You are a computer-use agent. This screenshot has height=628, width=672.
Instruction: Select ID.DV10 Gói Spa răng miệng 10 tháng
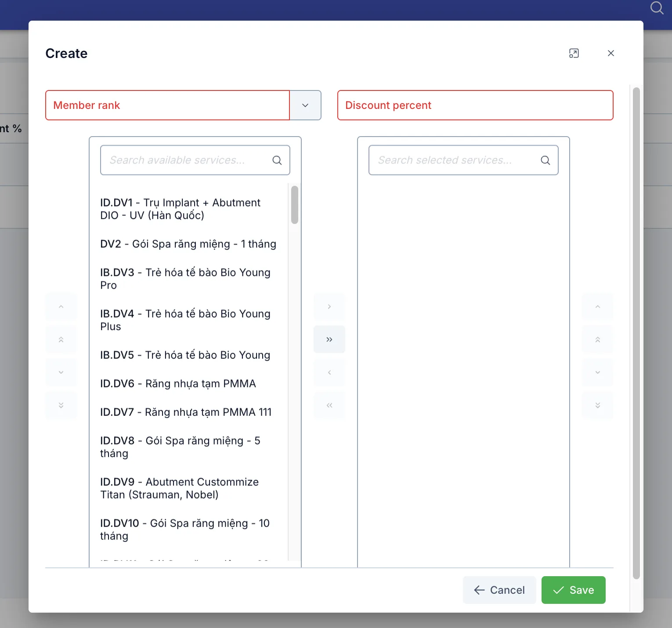(x=189, y=530)
